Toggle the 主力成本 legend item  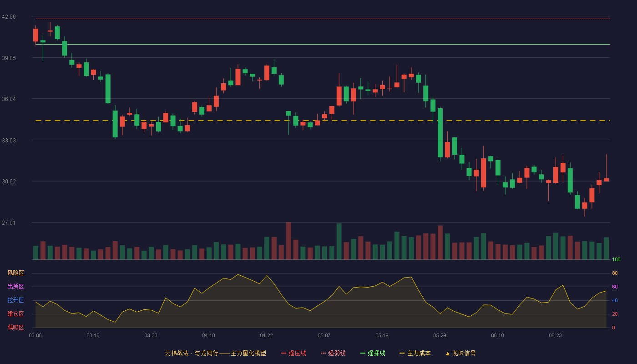[415, 353]
